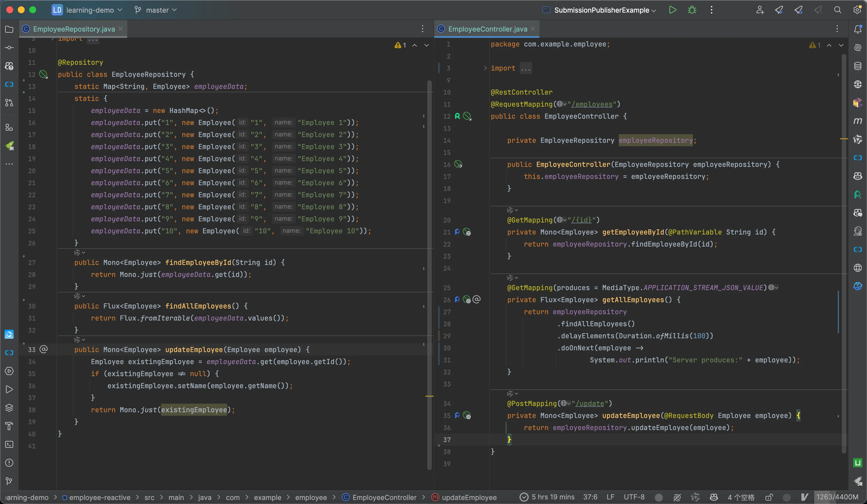The width and height of the screenshot is (867, 504).
Task: Click gutter icon beside EmployeeController constructor
Action: pyautogui.click(x=458, y=165)
